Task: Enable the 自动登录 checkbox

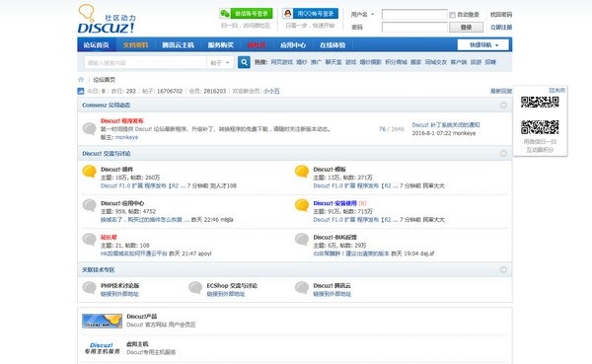Action: pyautogui.click(x=452, y=15)
